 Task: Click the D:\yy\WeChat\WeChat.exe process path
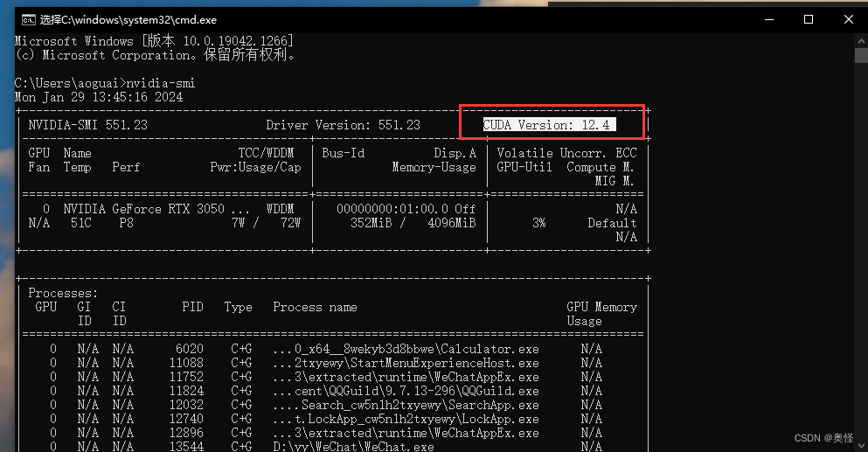coord(353,447)
